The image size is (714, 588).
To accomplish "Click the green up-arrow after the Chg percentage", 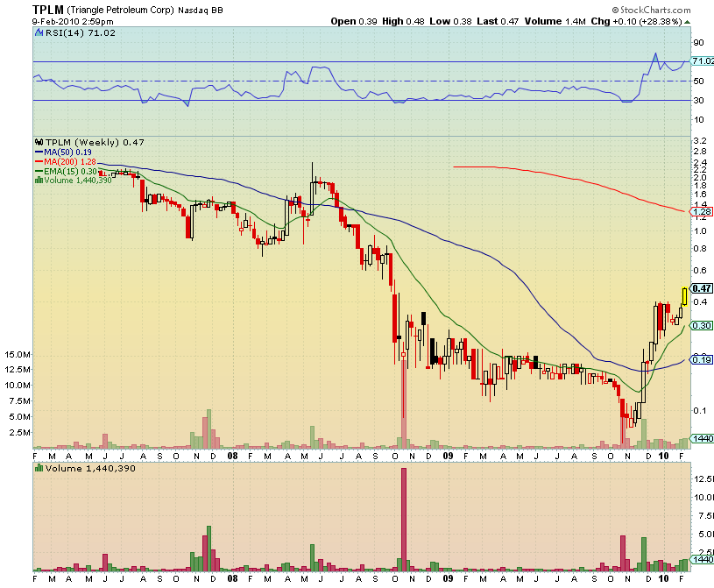I will click(x=687, y=22).
